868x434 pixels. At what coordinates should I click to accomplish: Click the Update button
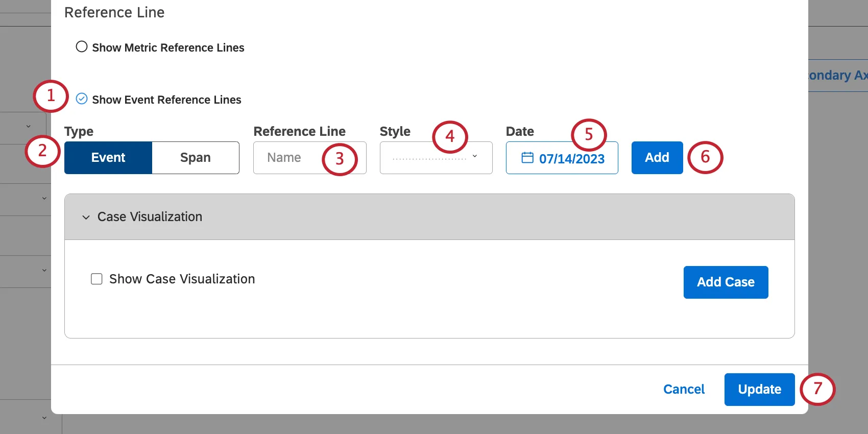[x=759, y=389]
